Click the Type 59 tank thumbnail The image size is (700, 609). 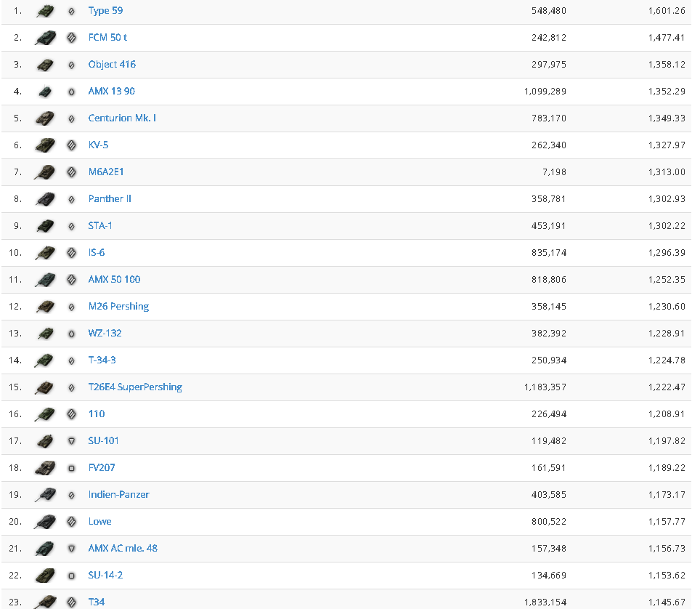45,11
